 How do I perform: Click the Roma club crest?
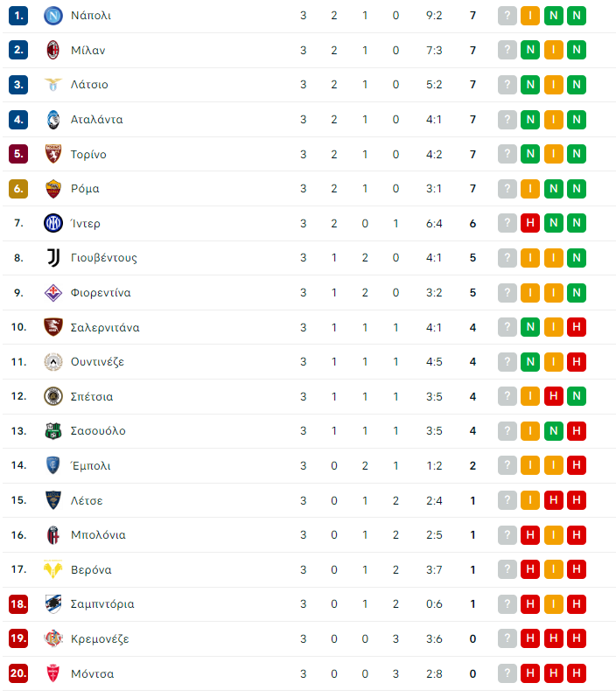(52, 189)
